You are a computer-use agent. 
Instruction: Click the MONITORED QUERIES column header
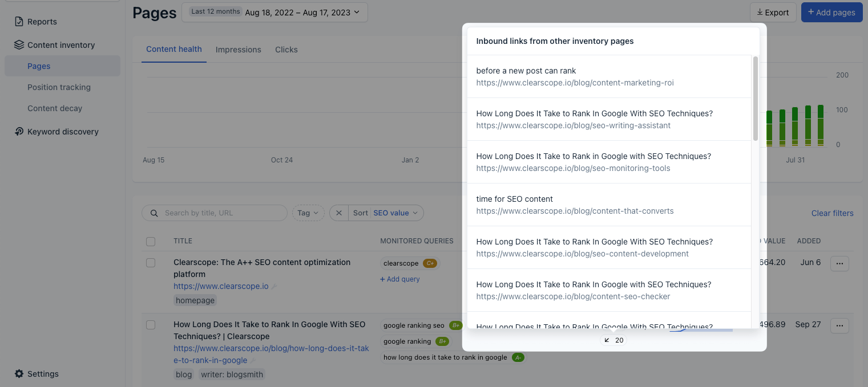point(417,241)
